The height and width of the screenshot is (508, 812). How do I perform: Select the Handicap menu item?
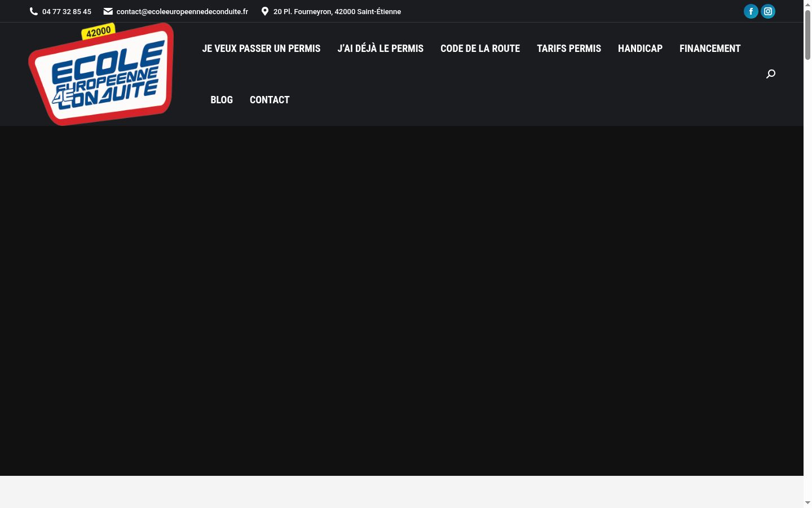(x=640, y=49)
